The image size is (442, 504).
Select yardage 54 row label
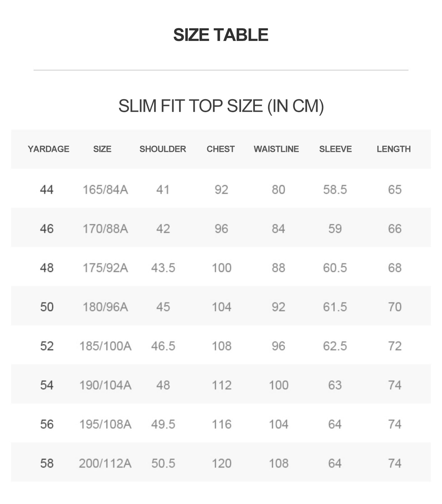point(47,385)
